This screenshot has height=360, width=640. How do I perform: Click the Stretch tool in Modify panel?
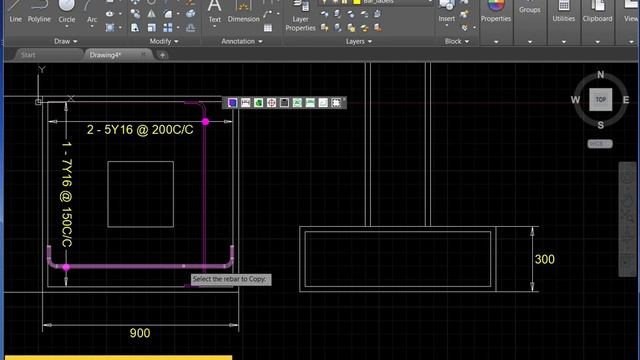tap(135, 27)
